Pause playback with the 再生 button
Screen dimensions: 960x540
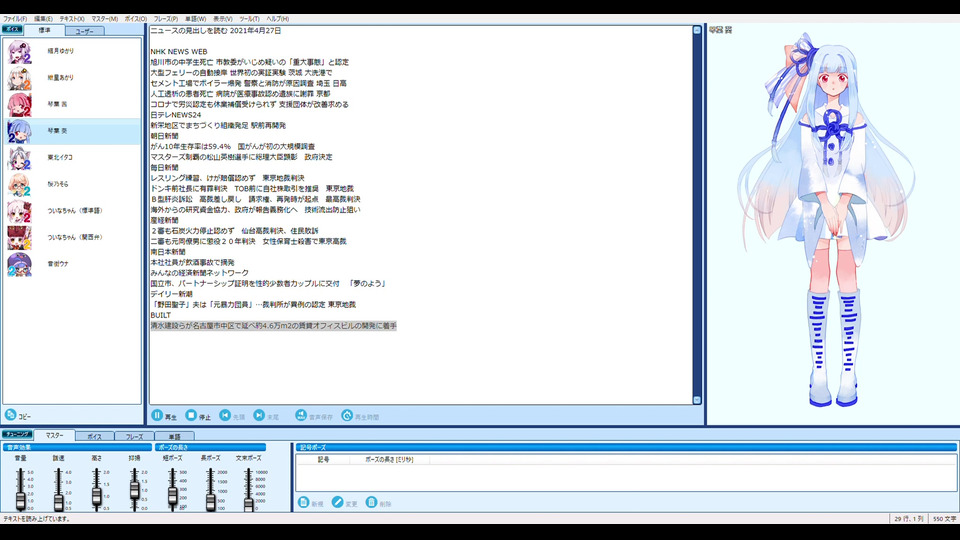click(x=157, y=415)
